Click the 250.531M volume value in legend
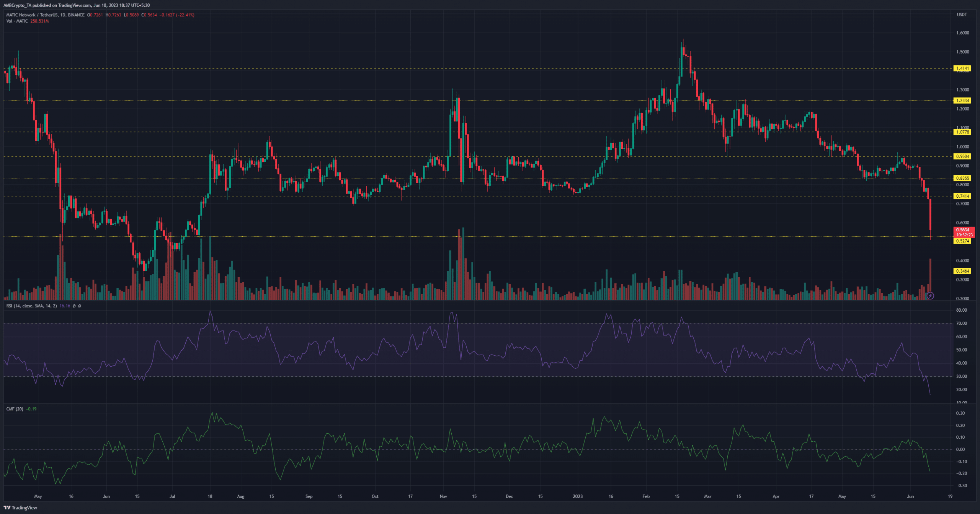Viewport: 980px width, 514px height. (39, 21)
